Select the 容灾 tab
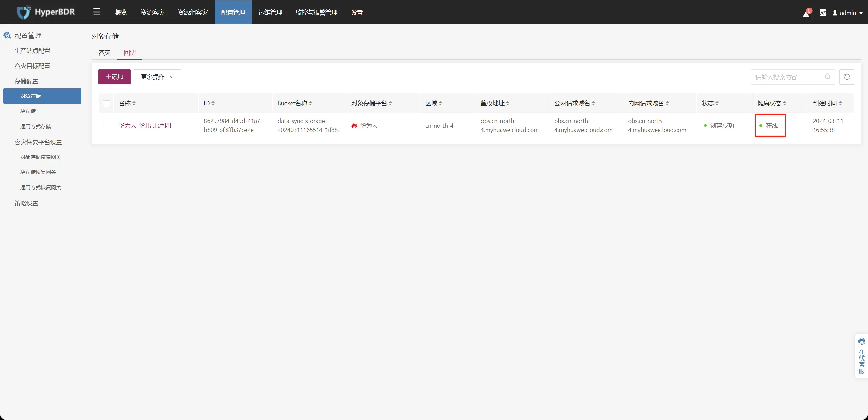This screenshot has width=868, height=420. pyautogui.click(x=105, y=52)
